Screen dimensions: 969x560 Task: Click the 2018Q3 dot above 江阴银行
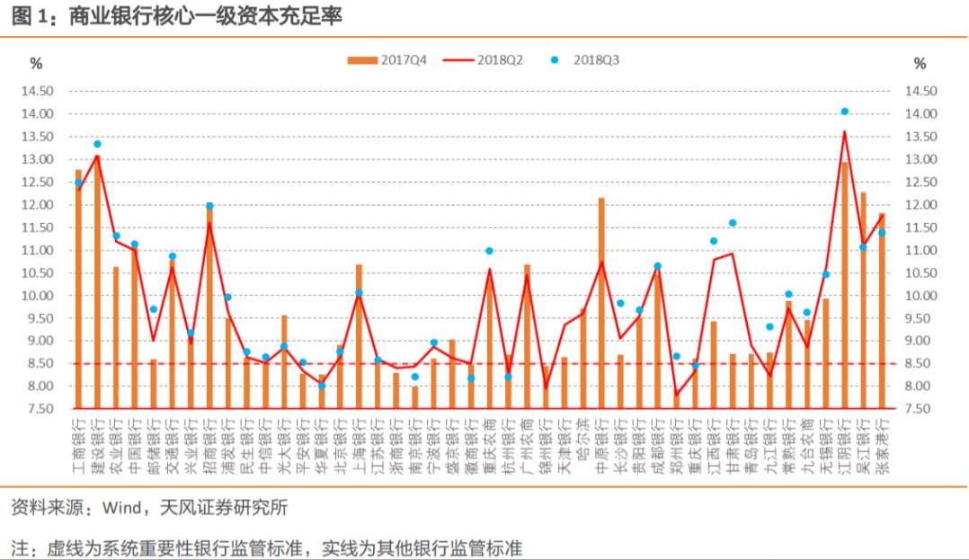[845, 111]
